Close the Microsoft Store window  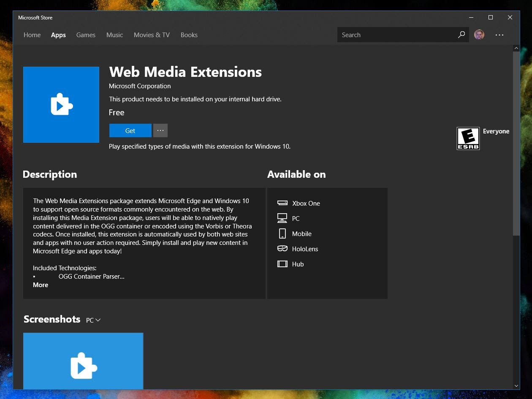pyautogui.click(x=510, y=17)
